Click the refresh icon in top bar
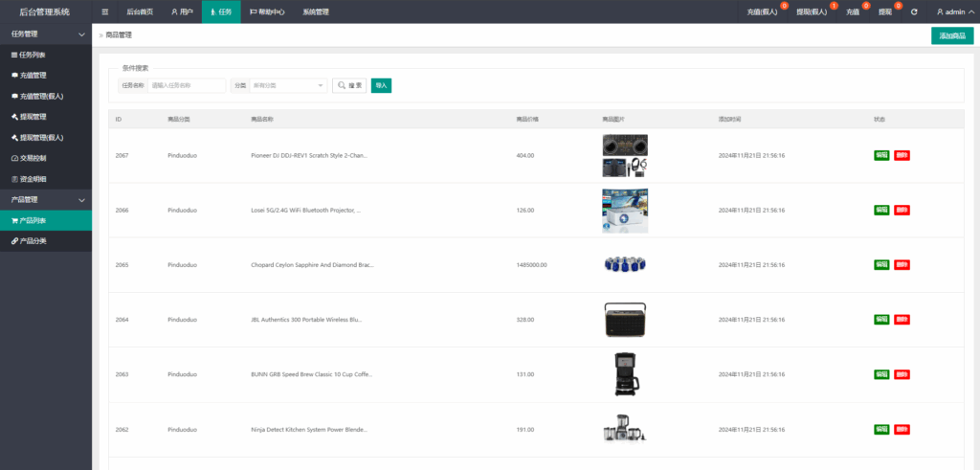Viewport: 980px width, 470px height. [x=914, y=11]
